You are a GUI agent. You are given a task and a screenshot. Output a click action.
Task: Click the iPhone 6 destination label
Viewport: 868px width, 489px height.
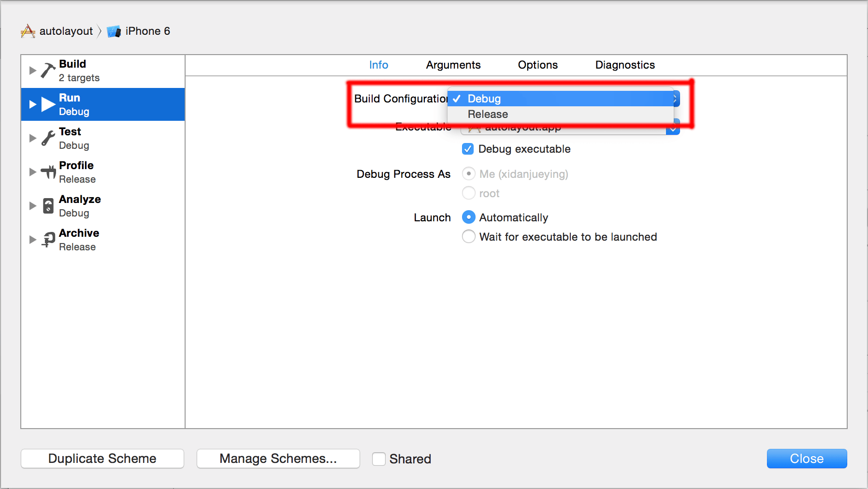[x=148, y=31]
